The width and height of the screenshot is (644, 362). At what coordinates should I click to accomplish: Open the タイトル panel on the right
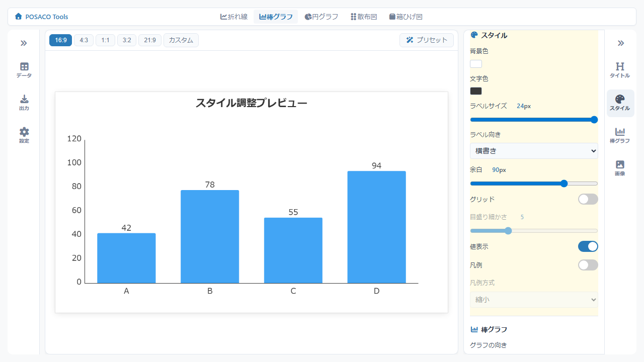(x=620, y=69)
